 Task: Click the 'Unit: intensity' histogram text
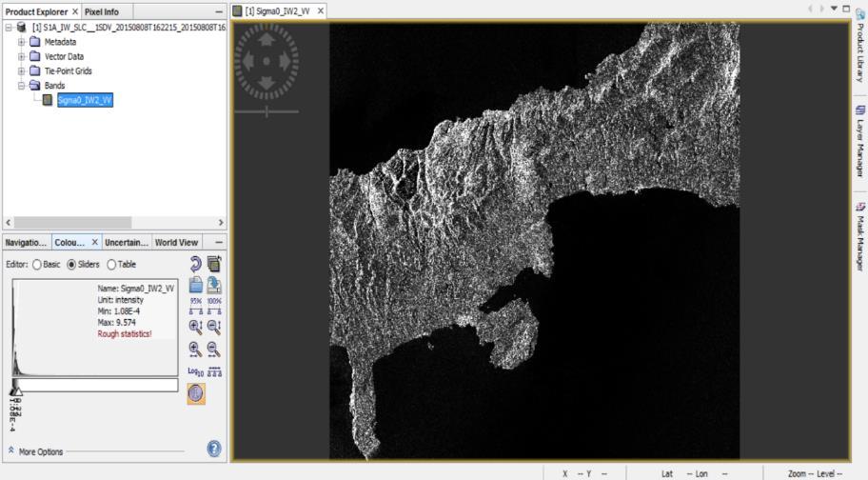click(120, 299)
